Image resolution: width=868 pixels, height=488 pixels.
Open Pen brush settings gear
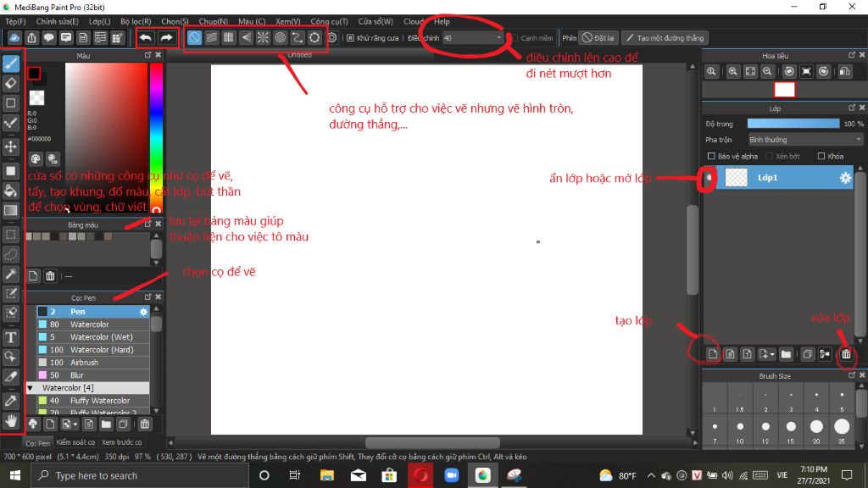pos(143,312)
